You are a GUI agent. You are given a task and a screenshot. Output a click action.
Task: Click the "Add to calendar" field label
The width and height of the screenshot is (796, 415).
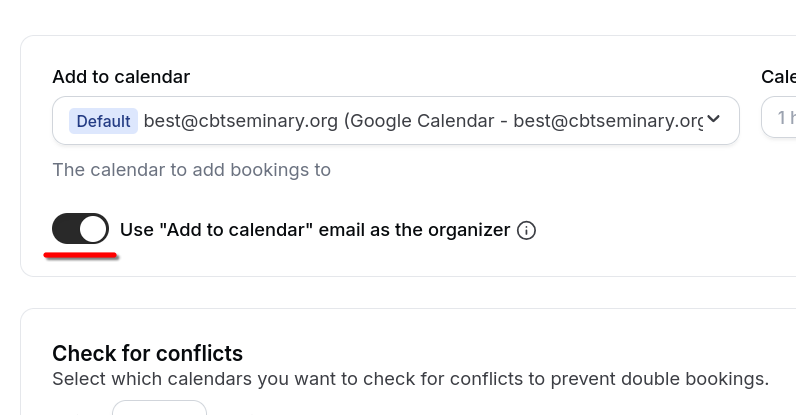(x=121, y=77)
